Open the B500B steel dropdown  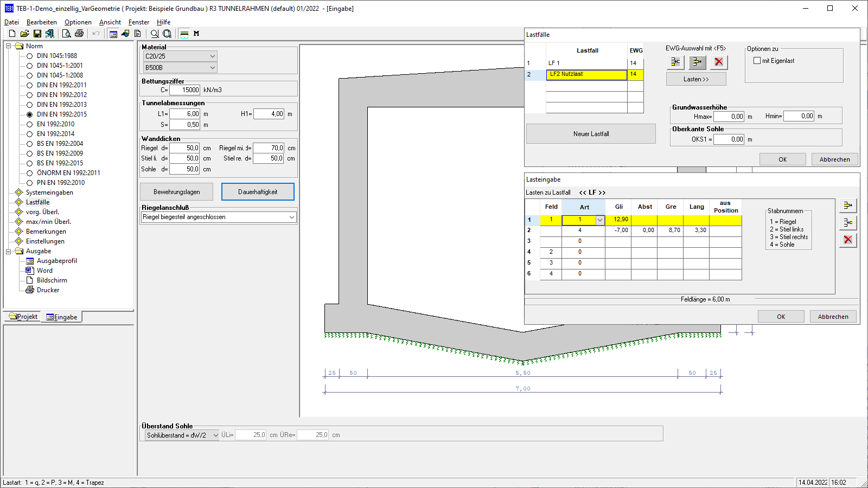[180, 68]
